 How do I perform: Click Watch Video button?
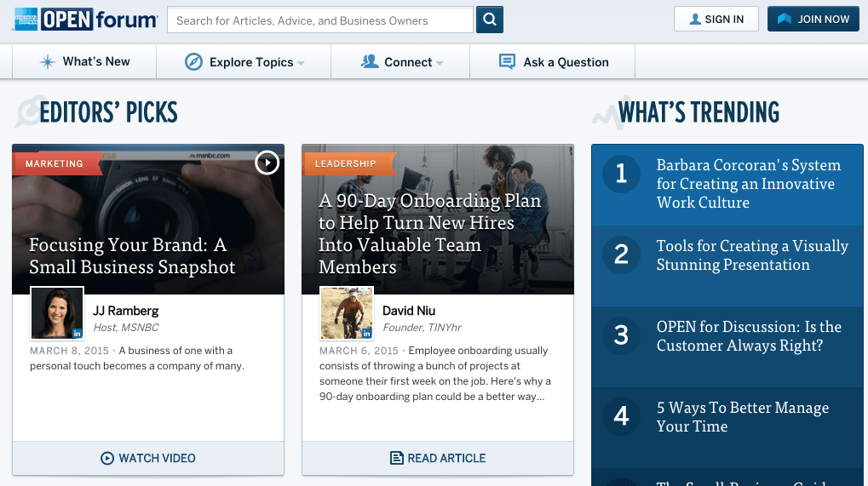click(148, 458)
